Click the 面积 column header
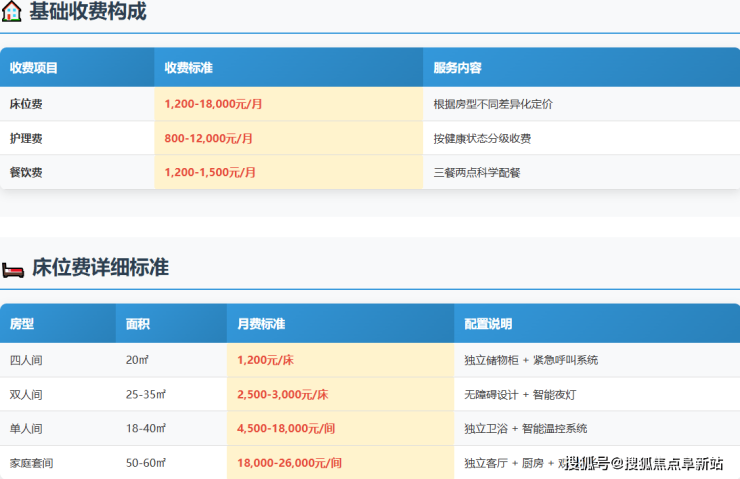The width and height of the screenshot is (740, 479). click(138, 324)
